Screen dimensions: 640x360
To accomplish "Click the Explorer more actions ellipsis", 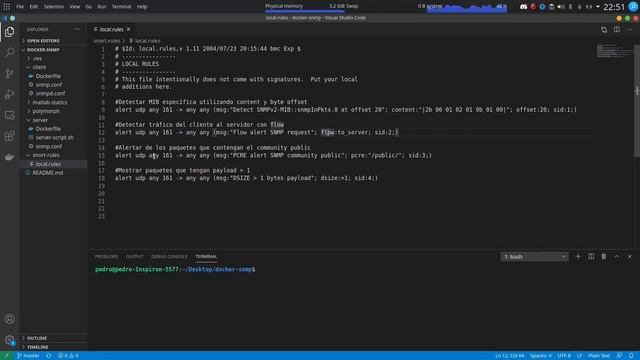I will click(x=77, y=29).
